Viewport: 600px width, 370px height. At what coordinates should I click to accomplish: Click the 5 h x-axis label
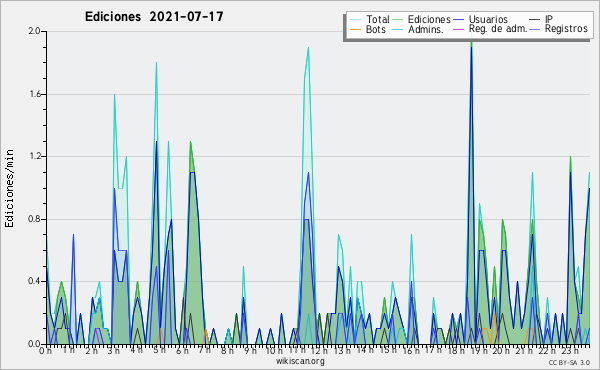(x=159, y=350)
